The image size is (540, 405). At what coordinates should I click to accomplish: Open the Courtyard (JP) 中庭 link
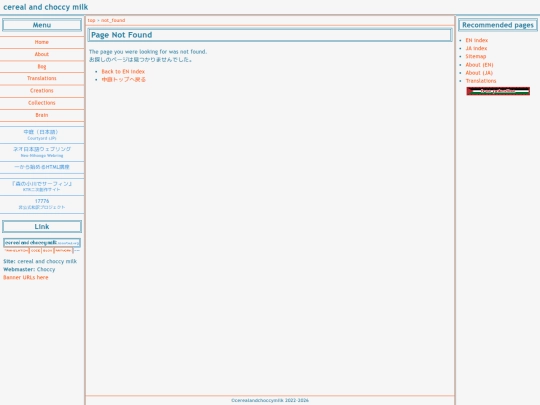[x=42, y=135]
